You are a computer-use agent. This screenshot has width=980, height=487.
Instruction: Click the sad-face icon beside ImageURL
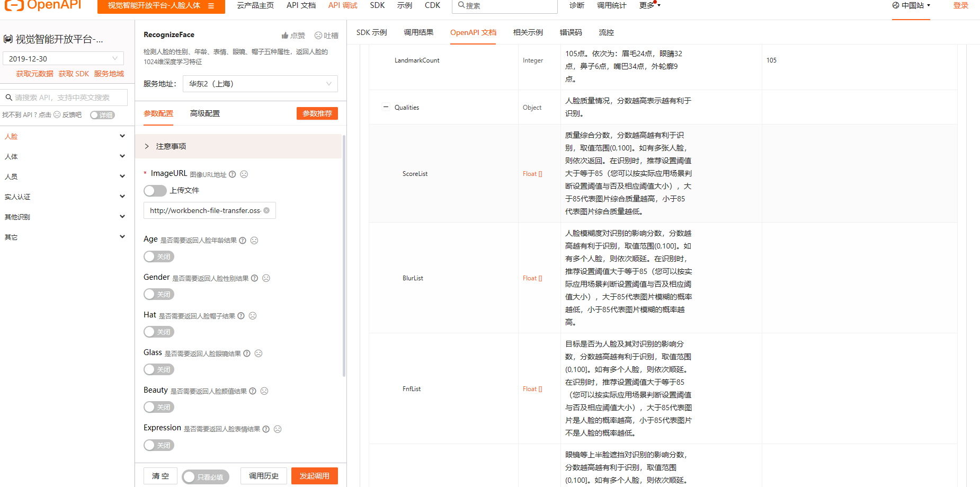click(x=244, y=174)
